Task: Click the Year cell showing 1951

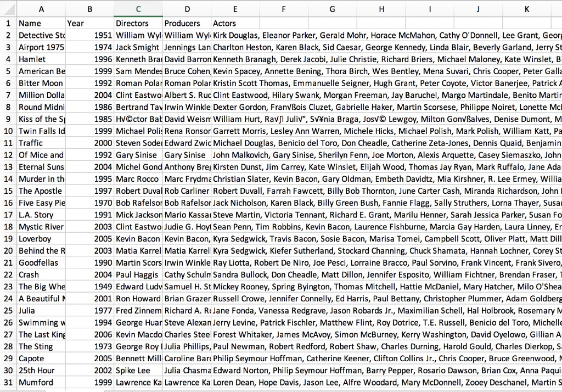Action: 89,35
